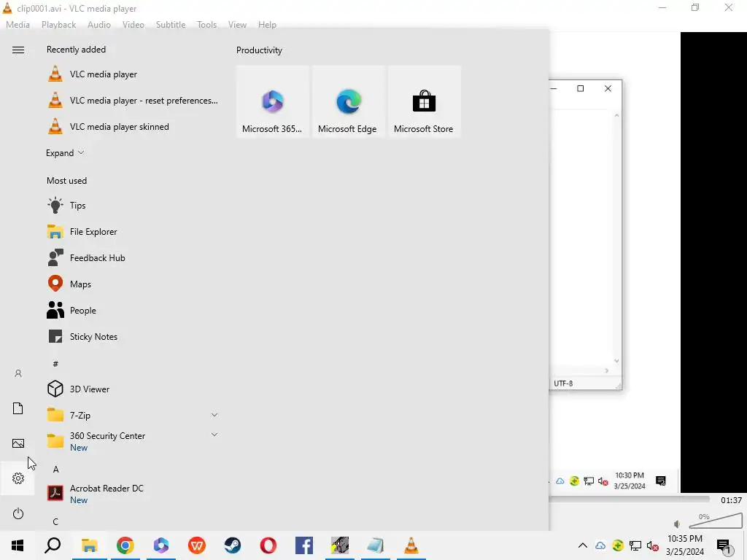747x560 pixels.
Task: Open Opera browser from the taskbar
Action: (268, 545)
